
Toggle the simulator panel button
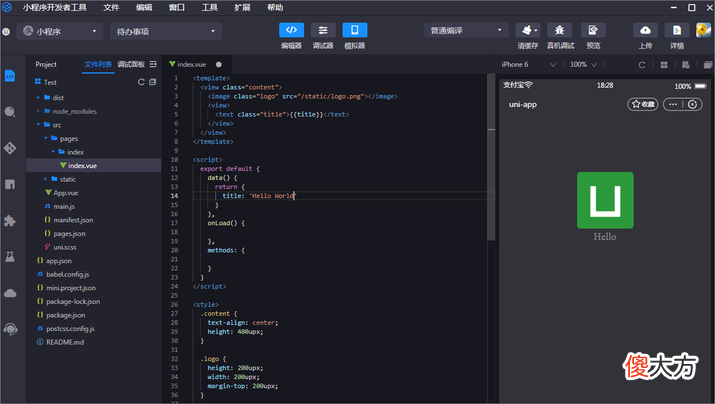354,30
